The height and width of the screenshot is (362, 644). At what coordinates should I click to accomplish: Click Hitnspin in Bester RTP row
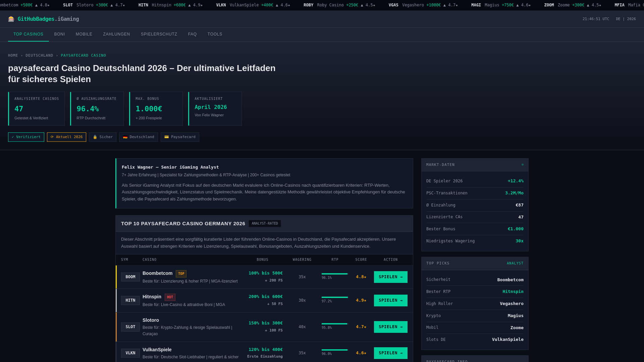tap(513, 292)
